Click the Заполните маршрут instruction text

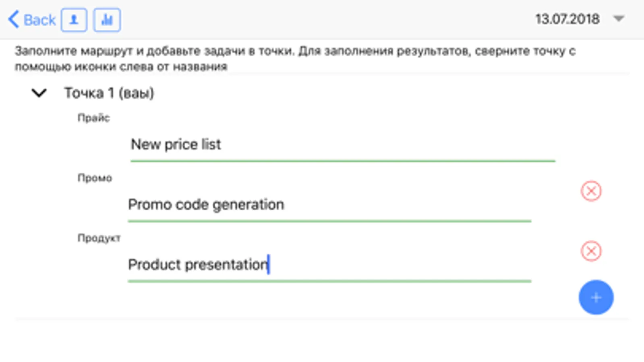[x=295, y=58]
